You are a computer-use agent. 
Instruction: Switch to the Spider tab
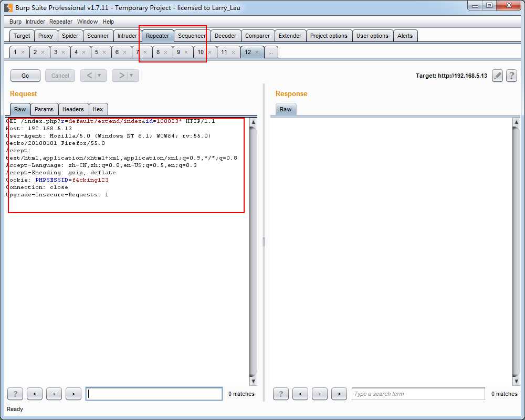click(x=70, y=36)
